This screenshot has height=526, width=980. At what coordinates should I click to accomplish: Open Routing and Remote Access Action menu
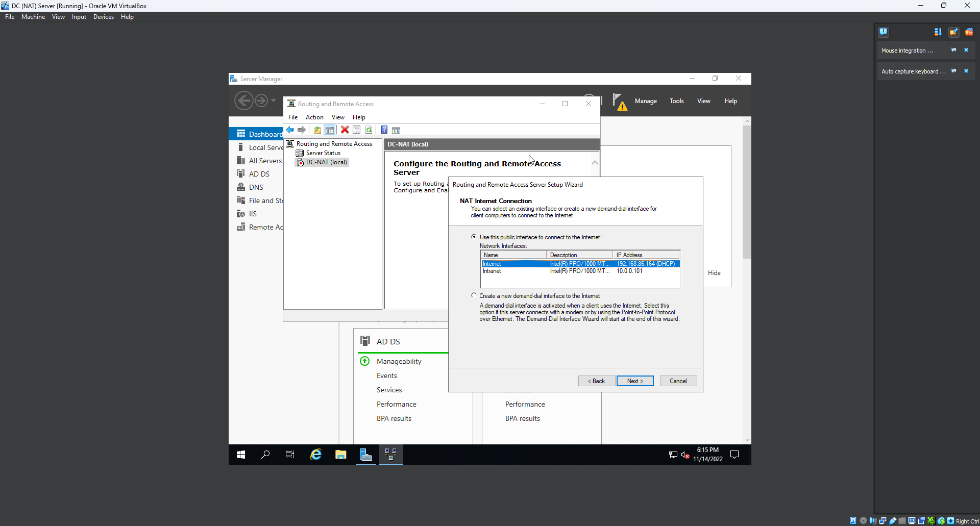tap(314, 117)
